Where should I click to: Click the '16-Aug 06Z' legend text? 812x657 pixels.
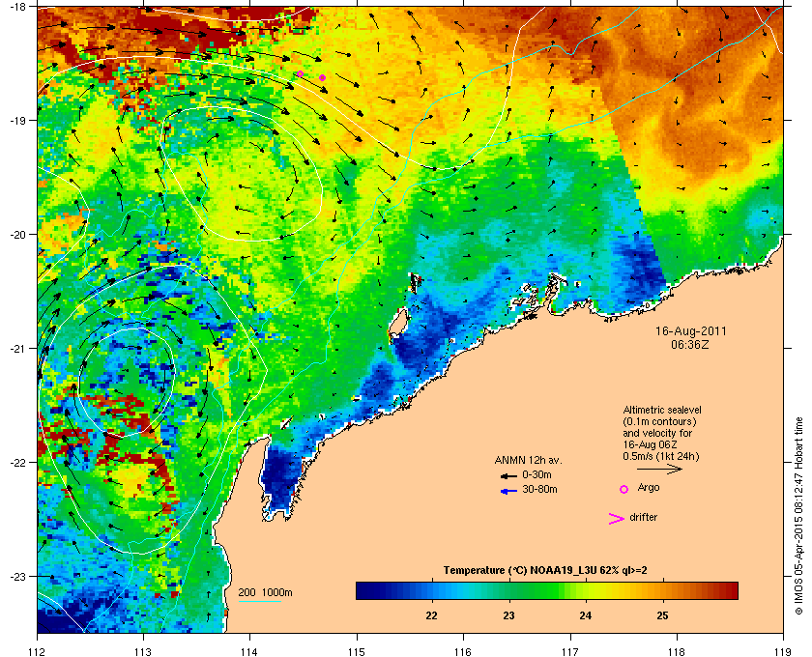[650, 444]
